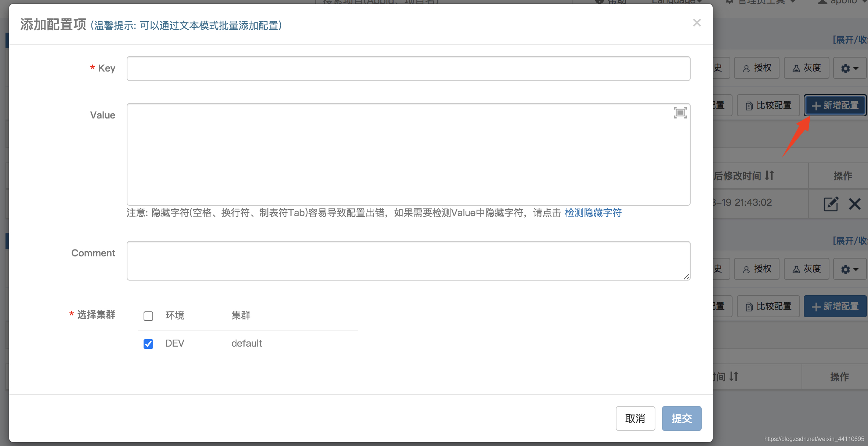This screenshot has width=868, height=446.
Task: Click the Key input field
Action: click(408, 69)
